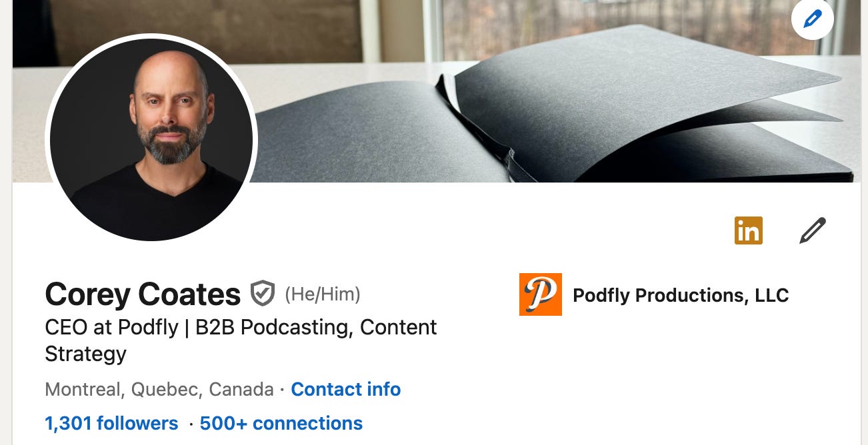Click the (He/Him) pronouns label
Image resolution: width=868 pixels, height=445 pixels.
pyautogui.click(x=323, y=294)
